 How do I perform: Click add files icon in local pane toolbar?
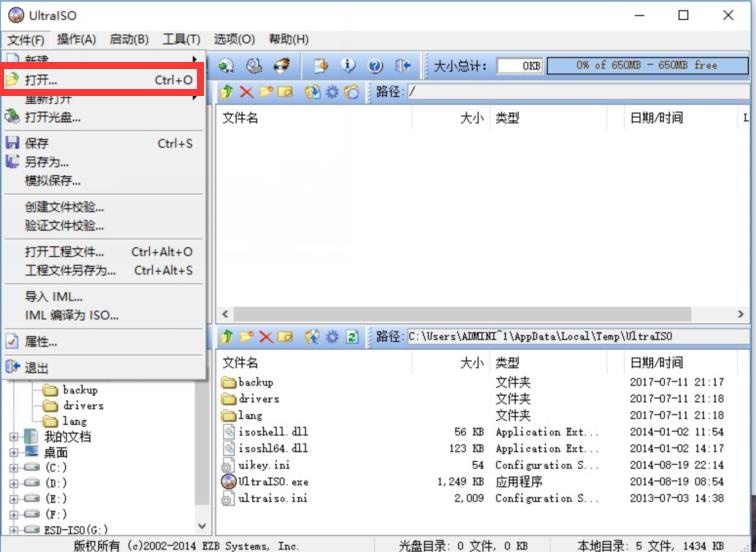coord(312,337)
